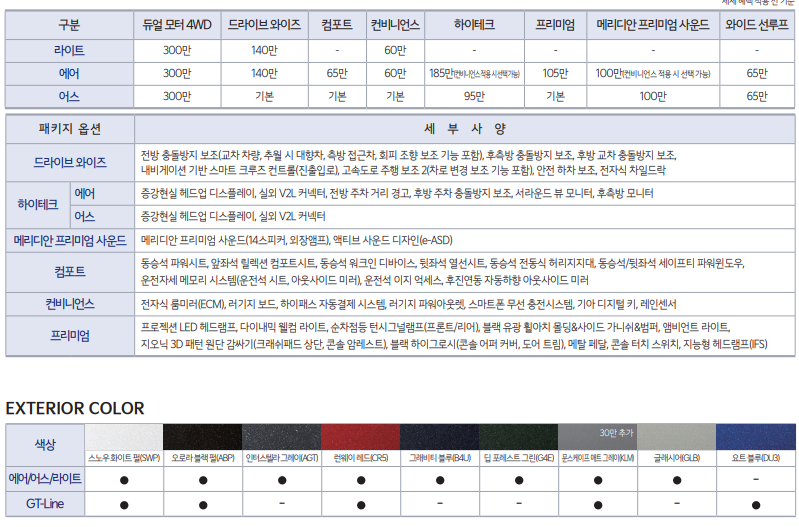Screen dimensions: 799x527
Task: Click the 105만 프리미엄 cell in 에어 row
Action: [x=555, y=73]
